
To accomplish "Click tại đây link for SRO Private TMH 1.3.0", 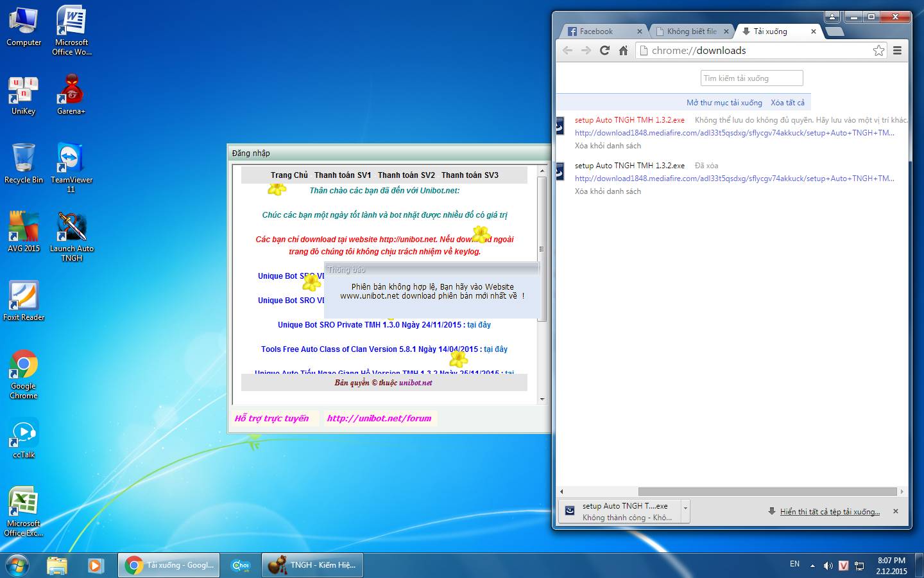I will (x=479, y=325).
